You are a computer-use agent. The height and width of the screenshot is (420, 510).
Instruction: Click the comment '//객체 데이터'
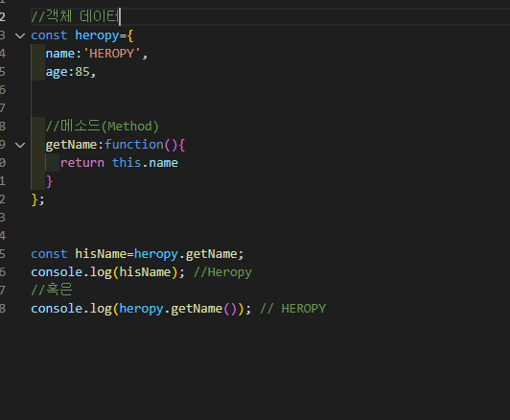(x=75, y=16)
